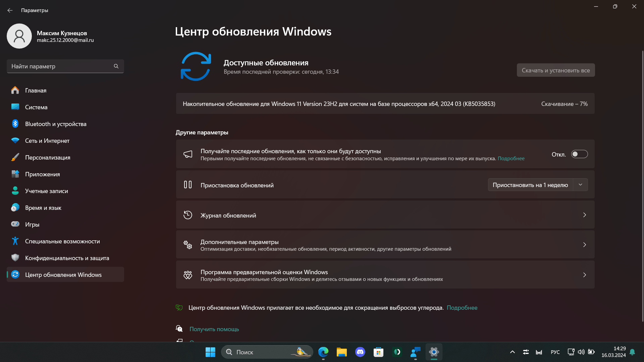Click the Журнал обновлений history icon
This screenshot has width=644, height=362.
tap(188, 215)
